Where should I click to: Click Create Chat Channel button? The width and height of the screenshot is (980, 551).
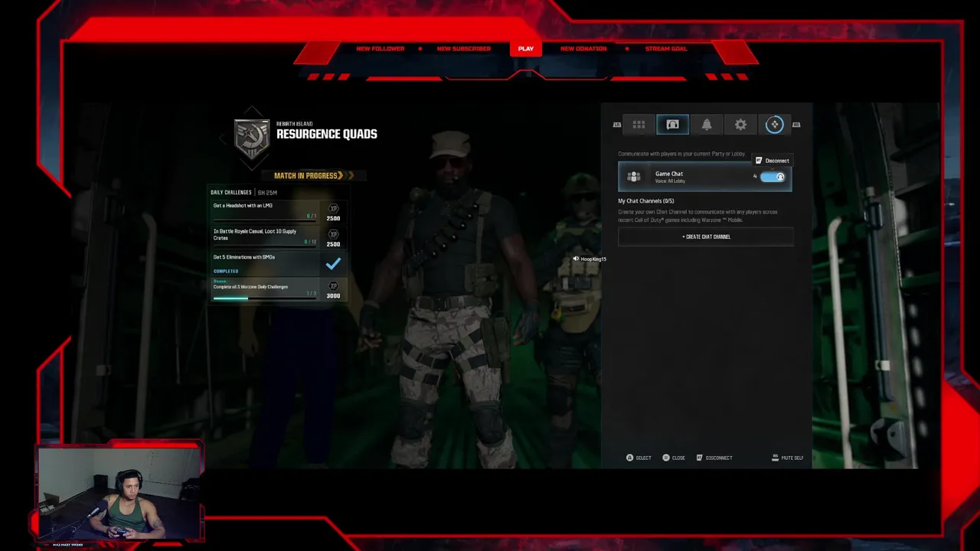click(x=706, y=236)
